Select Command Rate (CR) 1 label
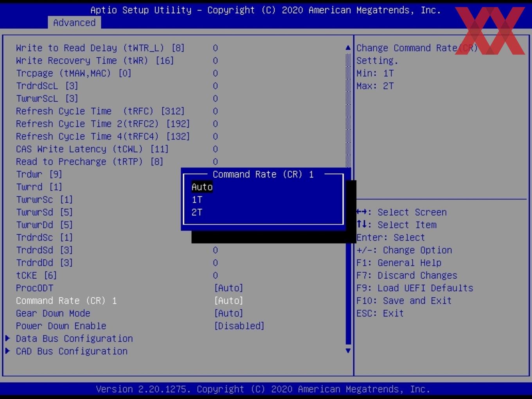The height and width of the screenshot is (399, 532). (66, 300)
